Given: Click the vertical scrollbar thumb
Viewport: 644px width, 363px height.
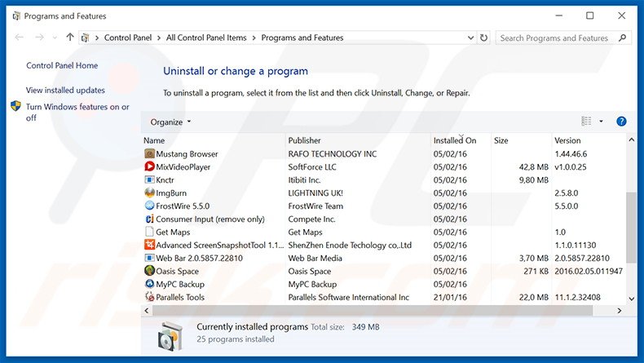Looking at the screenshot, I should coord(631,228).
